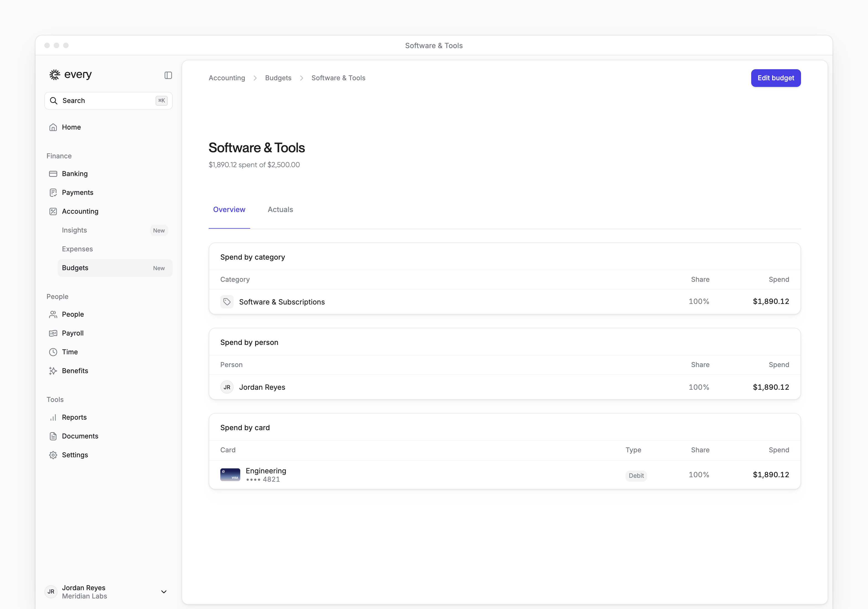Click the Home icon in the sidebar
Viewport: 868px width, 609px height.
click(53, 127)
